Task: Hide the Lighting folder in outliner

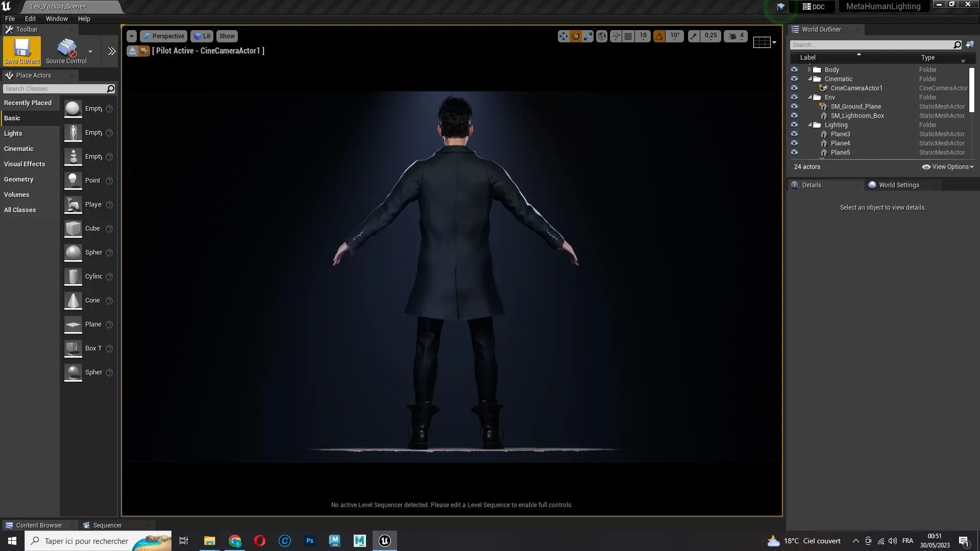Action: pyautogui.click(x=795, y=124)
